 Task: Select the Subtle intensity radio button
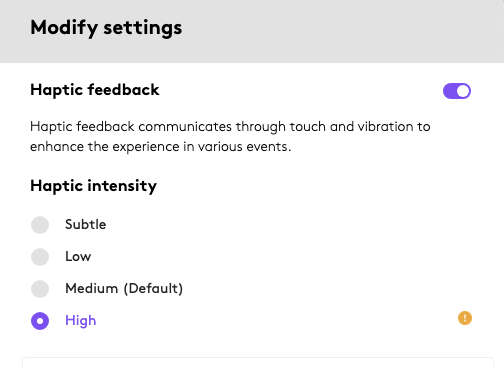pos(40,225)
